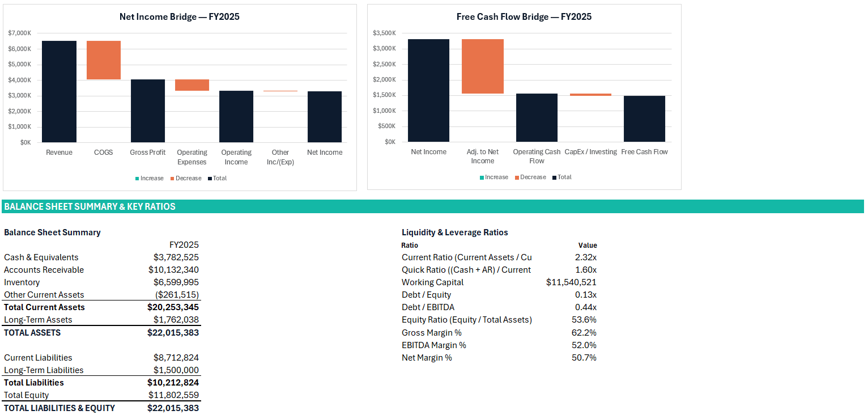Viewport: 868px width, 419px height.
Task: Select the 50.7% net margin value
Action: pyautogui.click(x=584, y=358)
